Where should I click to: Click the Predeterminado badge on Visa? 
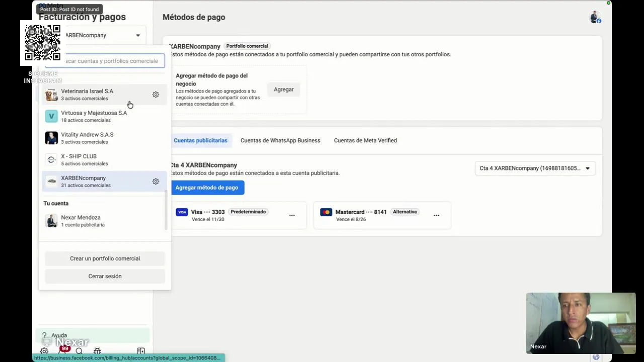coord(248,212)
